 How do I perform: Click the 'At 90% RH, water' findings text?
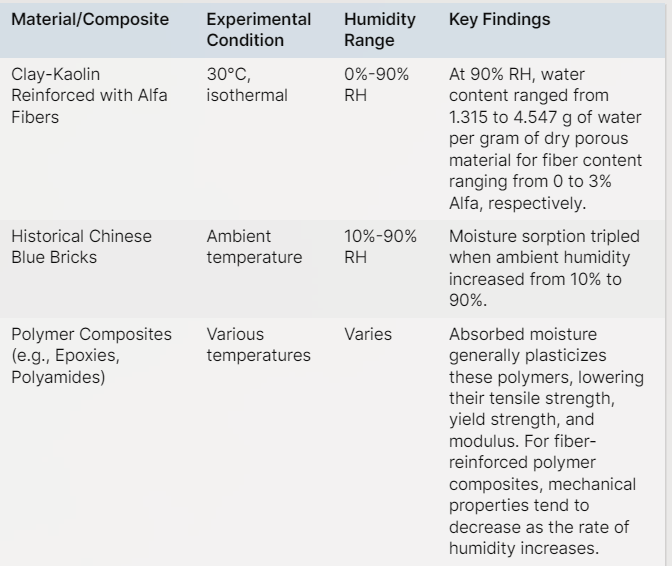pyautogui.click(x=517, y=75)
